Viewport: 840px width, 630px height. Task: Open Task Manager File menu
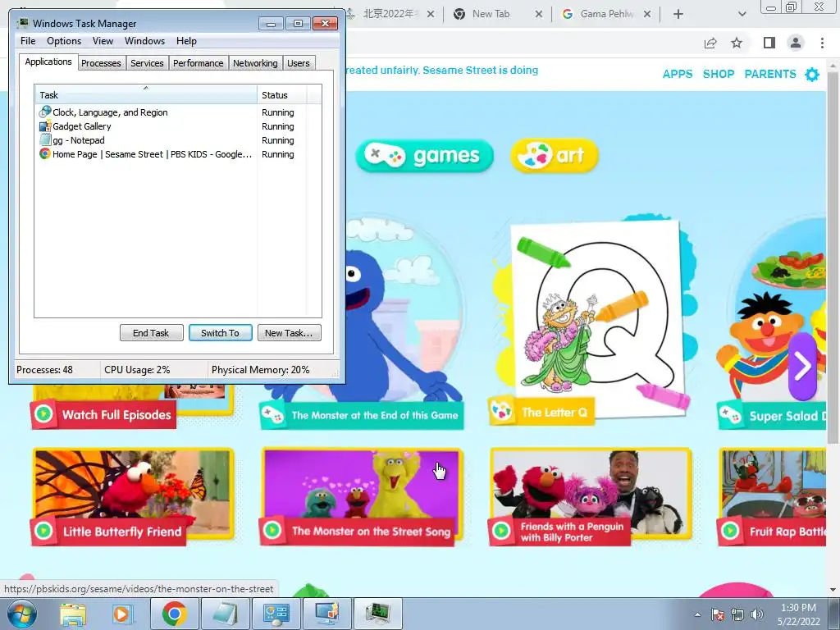pyautogui.click(x=28, y=41)
